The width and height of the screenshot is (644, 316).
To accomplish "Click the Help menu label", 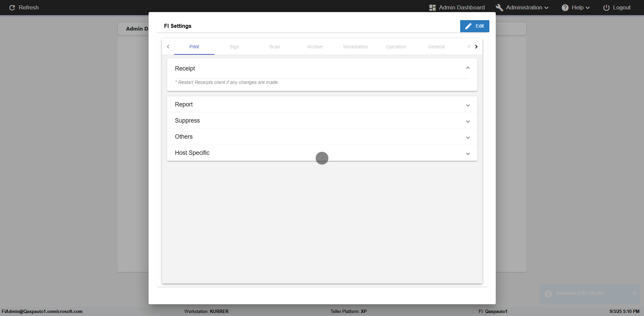I will coord(578,8).
